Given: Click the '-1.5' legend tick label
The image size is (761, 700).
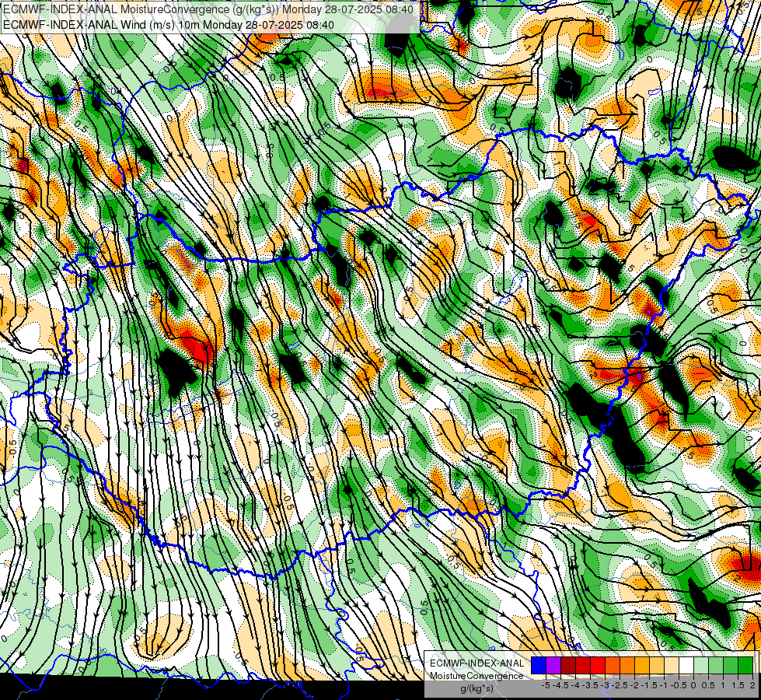Looking at the screenshot, I should pyautogui.click(x=649, y=685).
